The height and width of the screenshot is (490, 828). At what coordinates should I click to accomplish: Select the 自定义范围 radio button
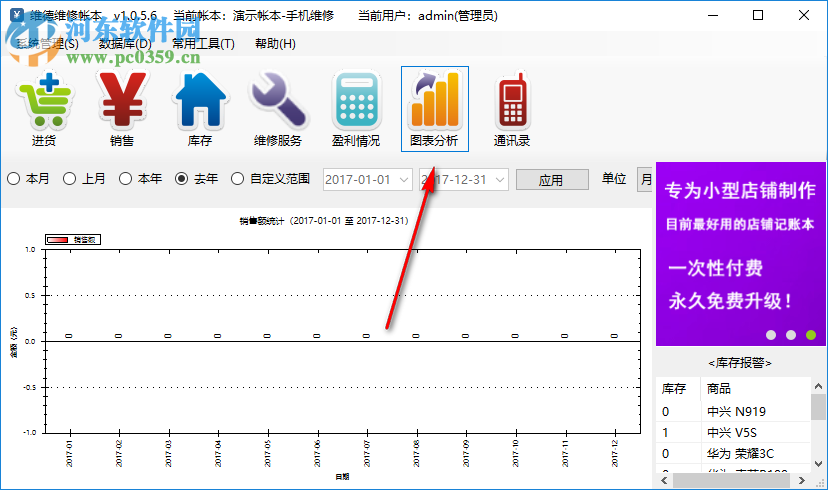270,179
